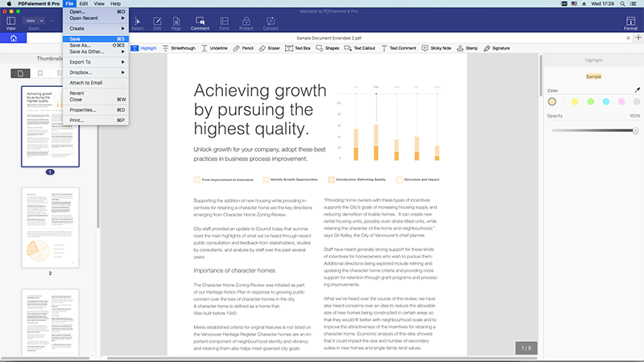Select the Eraser tool
Screen dimensions: 644x362
click(270, 48)
